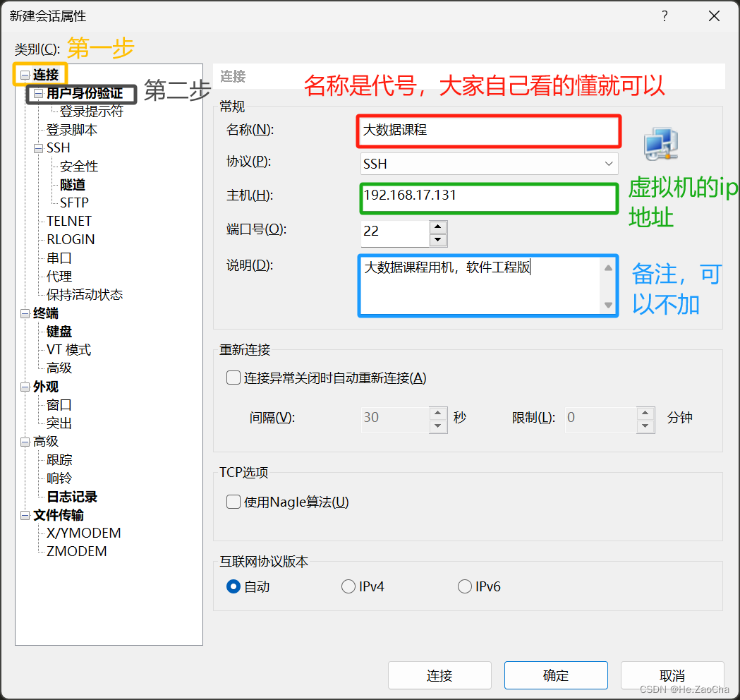
Task: Open the 键盘 keyboard settings
Action: click(59, 331)
